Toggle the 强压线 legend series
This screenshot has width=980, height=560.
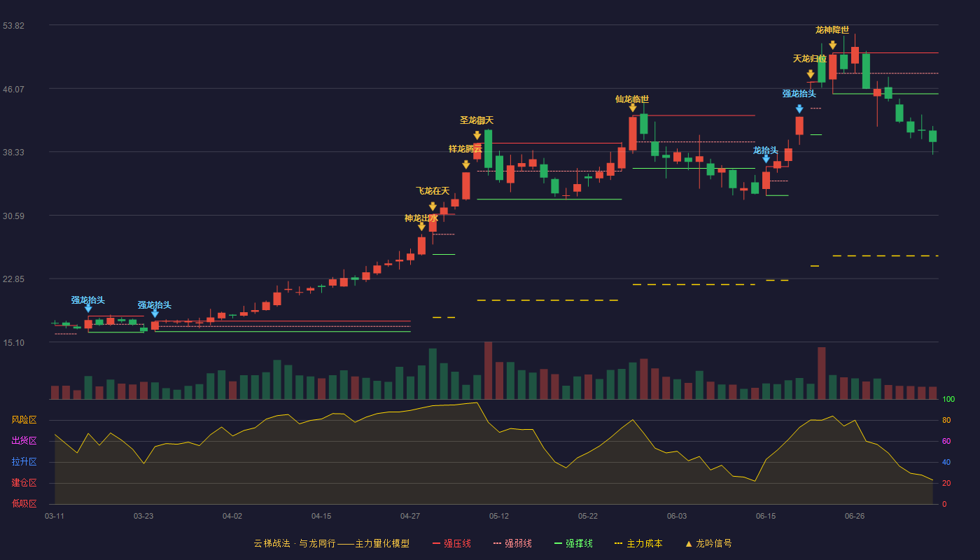(x=451, y=543)
